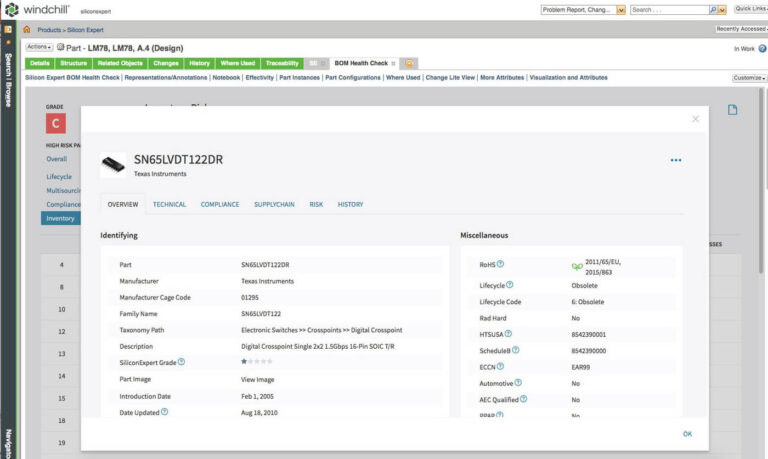Click the RoHS help info icon
Viewport: 768px width, 459px height.
(x=500, y=264)
